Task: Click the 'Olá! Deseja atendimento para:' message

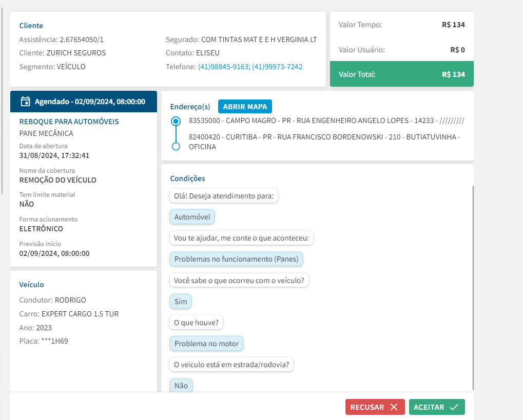Action: click(x=223, y=195)
